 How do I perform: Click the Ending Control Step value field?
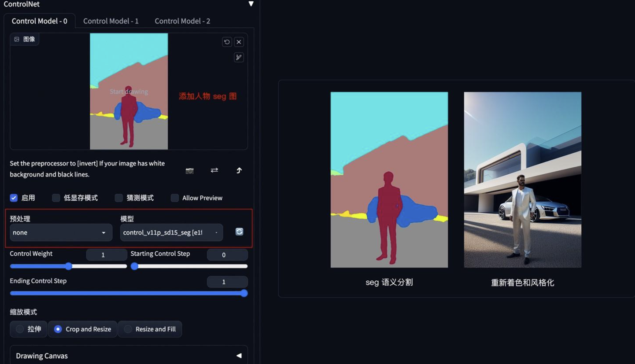point(227,282)
